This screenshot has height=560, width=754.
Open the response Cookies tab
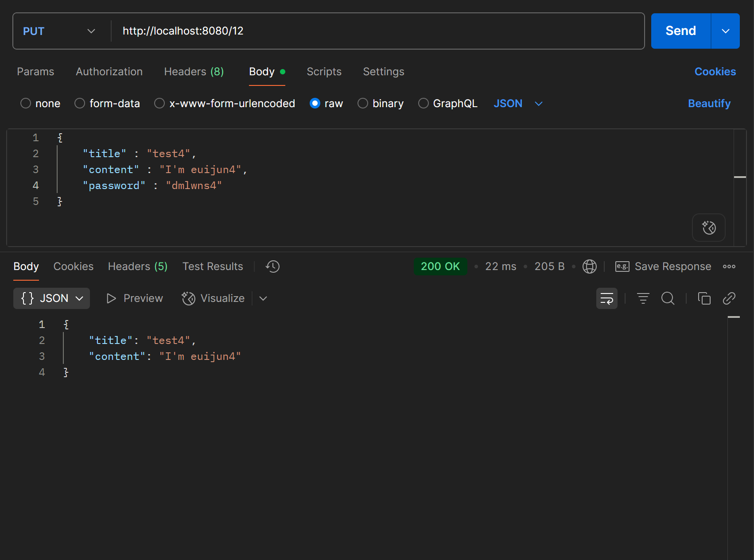pyautogui.click(x=74, y=266)
